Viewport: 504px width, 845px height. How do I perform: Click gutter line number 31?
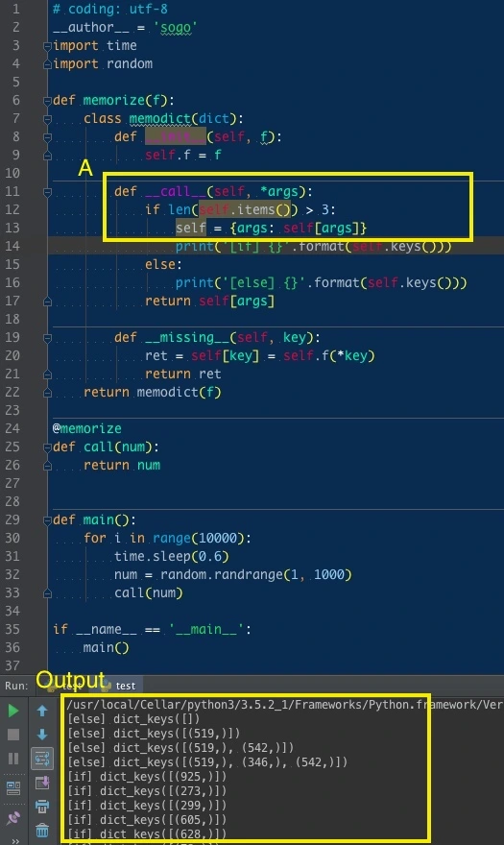pyautogui.click(x=12, y=556)
